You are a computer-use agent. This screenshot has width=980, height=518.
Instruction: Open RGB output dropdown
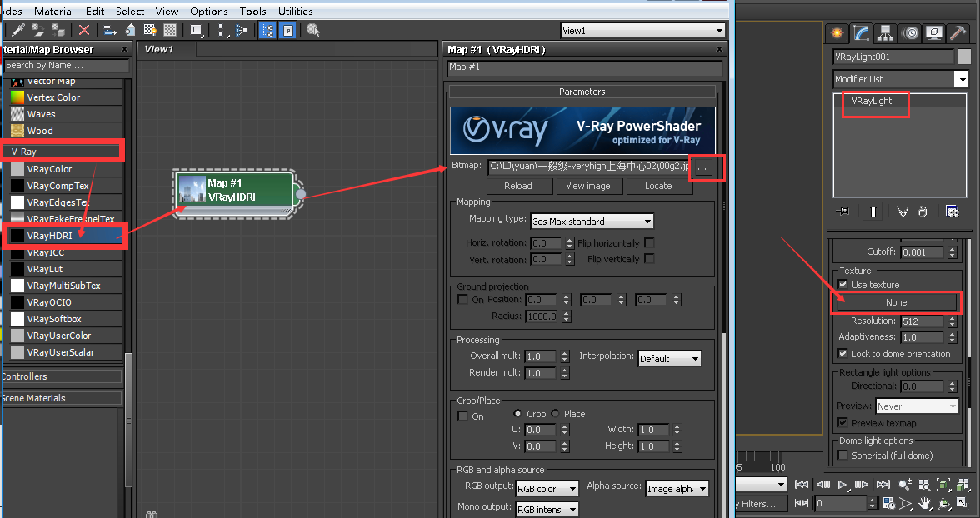(547, 489)
